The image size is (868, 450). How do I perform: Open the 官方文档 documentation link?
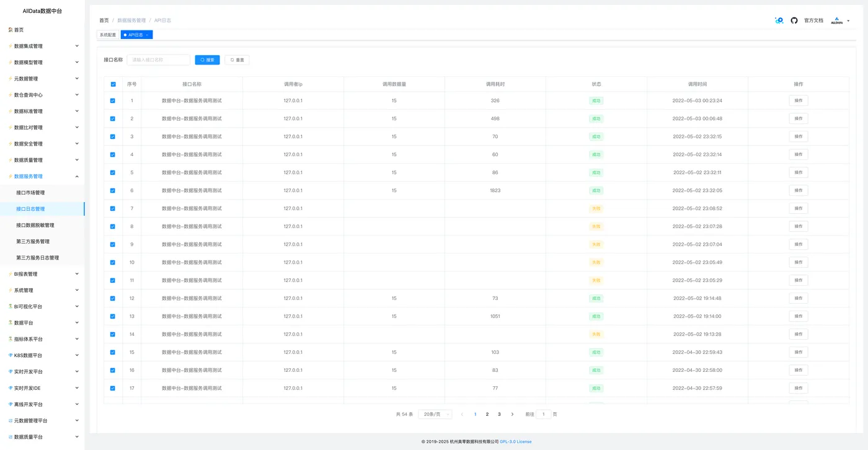pos(813,20)
